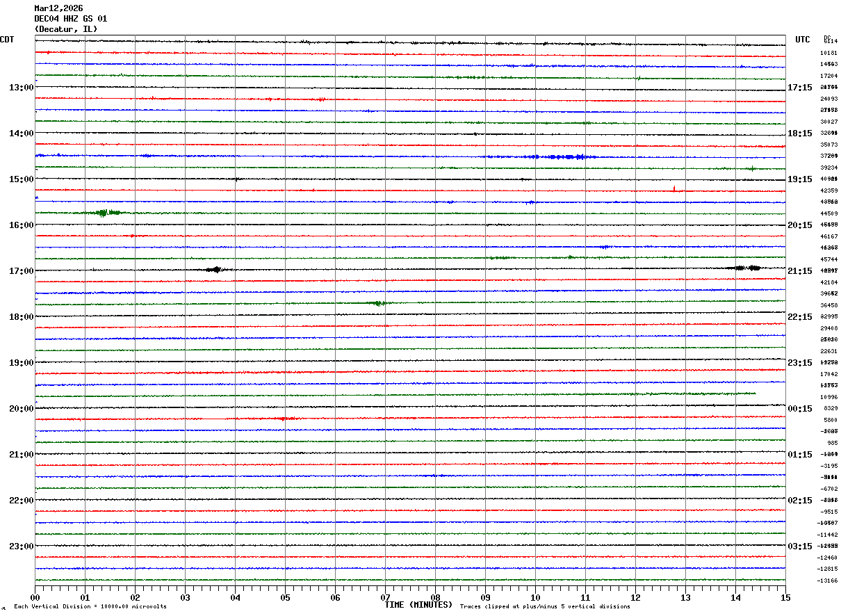Click the 22:15 UTC time label
This screenshot has height=616, width=841.
(800, 317)
